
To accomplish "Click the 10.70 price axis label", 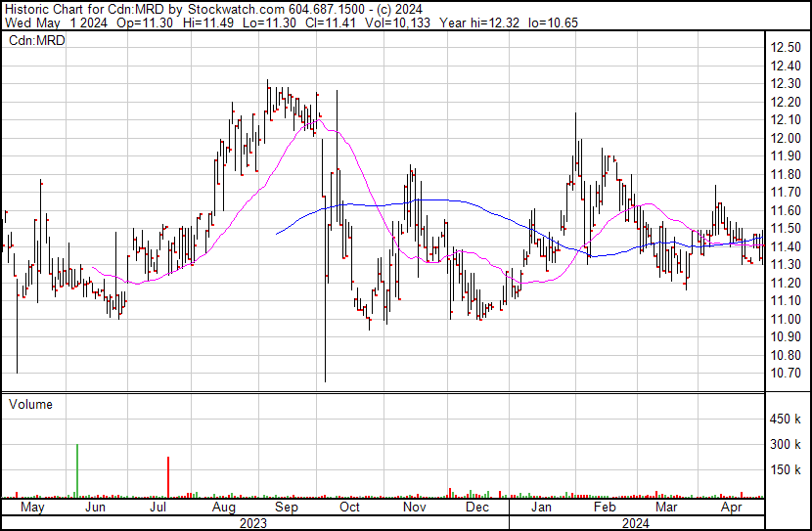I will [x=786, y=374].
